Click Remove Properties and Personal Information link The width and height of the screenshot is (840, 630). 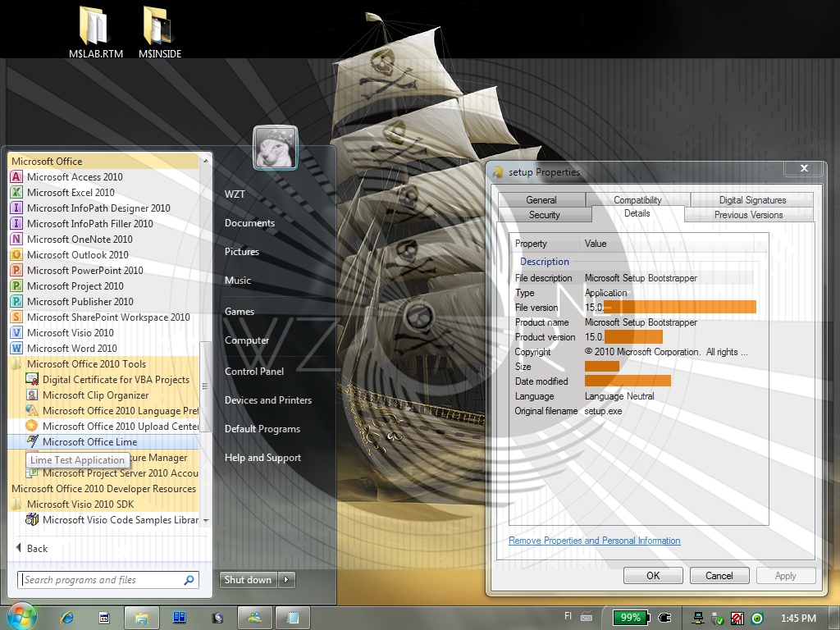[x=594, y=541]
